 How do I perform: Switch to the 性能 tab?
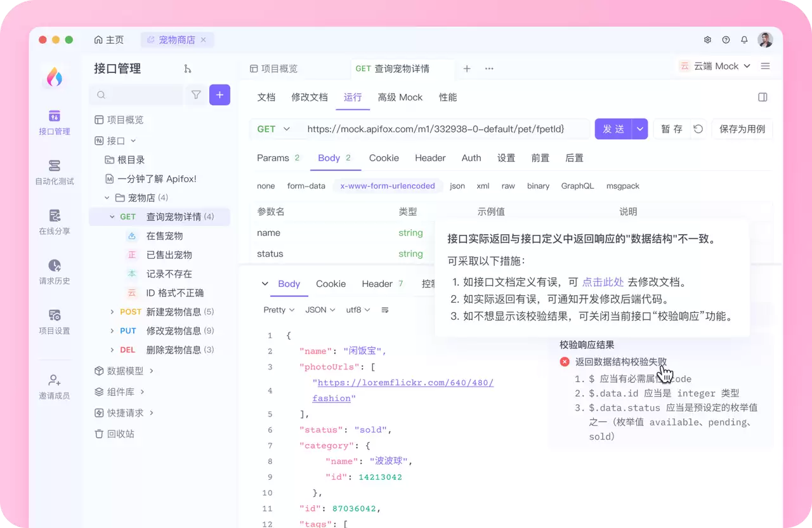tap(448, 97)
